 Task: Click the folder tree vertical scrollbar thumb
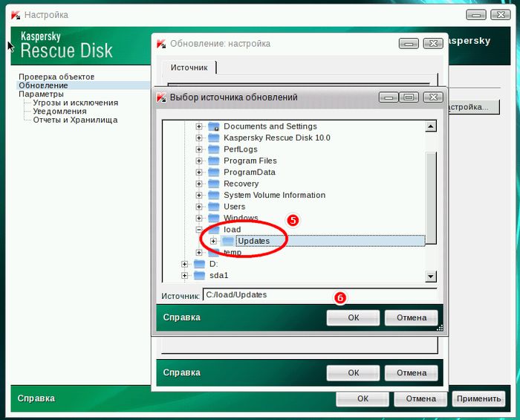[430, 198]
